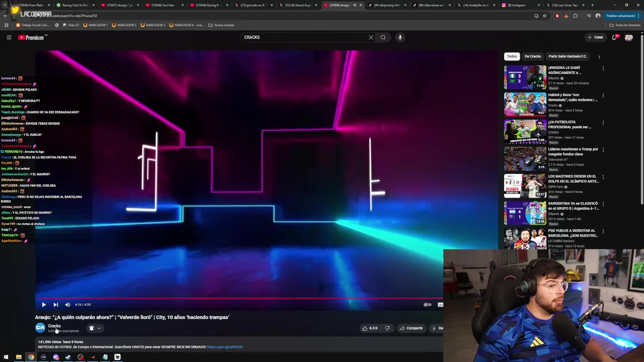Open the Cracks channel avatar
The width and height of the screenshot is (644, 362).
40,328
